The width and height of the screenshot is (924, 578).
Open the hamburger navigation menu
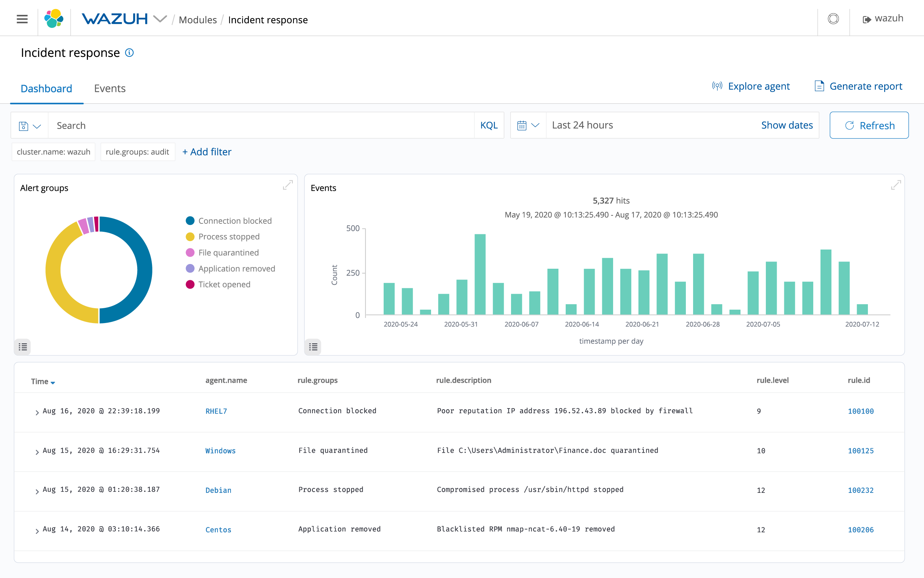(x=22, y=18)
